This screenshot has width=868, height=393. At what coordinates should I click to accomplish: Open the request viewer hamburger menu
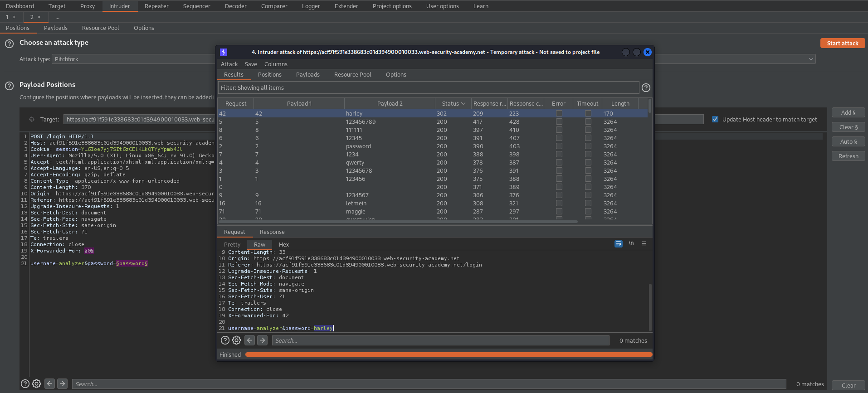coord(644,244)
